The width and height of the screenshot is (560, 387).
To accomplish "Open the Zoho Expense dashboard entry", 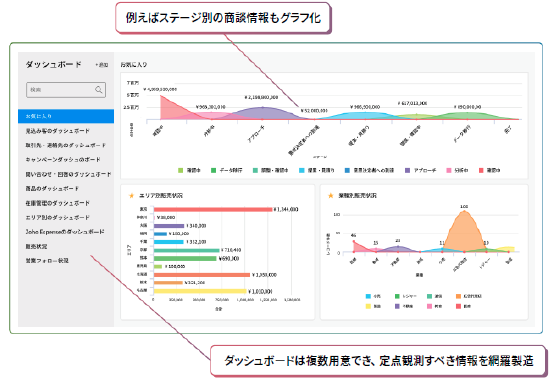I will [65, 232].
